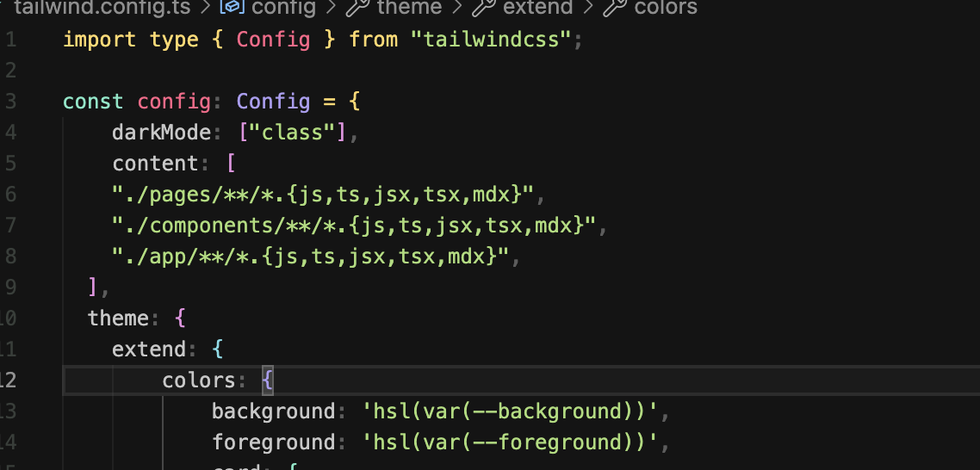Click line number 5 in the gutter

tap(10, 164)
